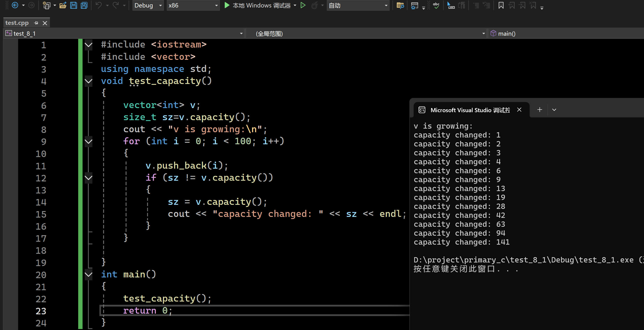Image resolution: width=644 pixels, height=330 pixels.
Task: Start without debugging using outlined play icon
Action: [303, 5]
